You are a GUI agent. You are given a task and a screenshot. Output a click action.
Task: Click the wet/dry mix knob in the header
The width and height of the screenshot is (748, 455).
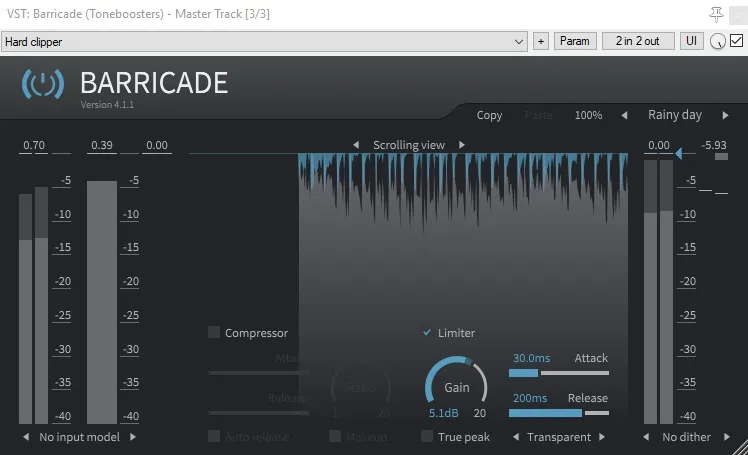pyautogui.click(x=717, y=41)
